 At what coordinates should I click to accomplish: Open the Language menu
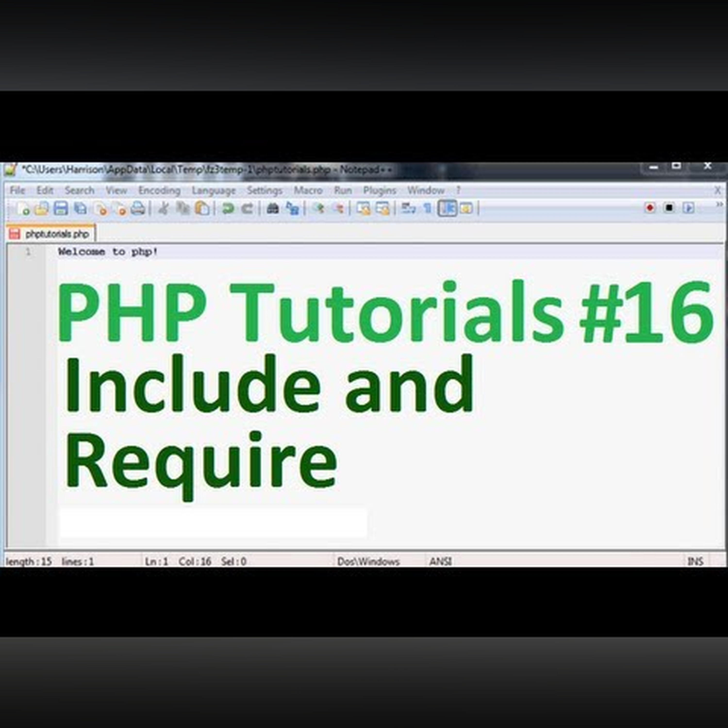tap(214, 191)
